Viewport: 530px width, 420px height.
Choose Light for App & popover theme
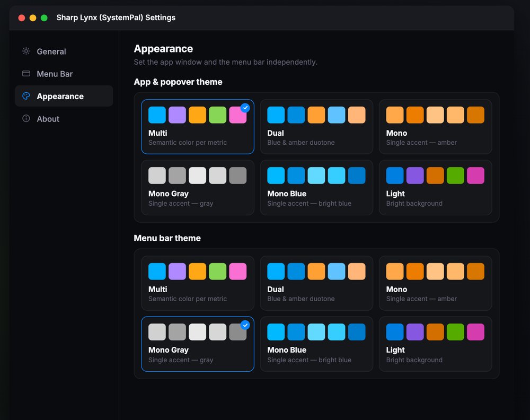point(435,187)
